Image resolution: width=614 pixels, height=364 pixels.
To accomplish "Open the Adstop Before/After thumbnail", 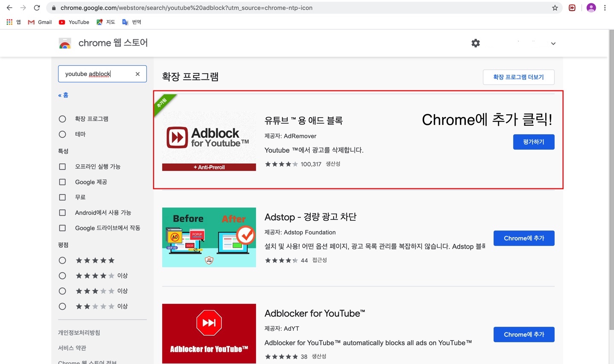I will pyautogui.click(x=209, y=237).
